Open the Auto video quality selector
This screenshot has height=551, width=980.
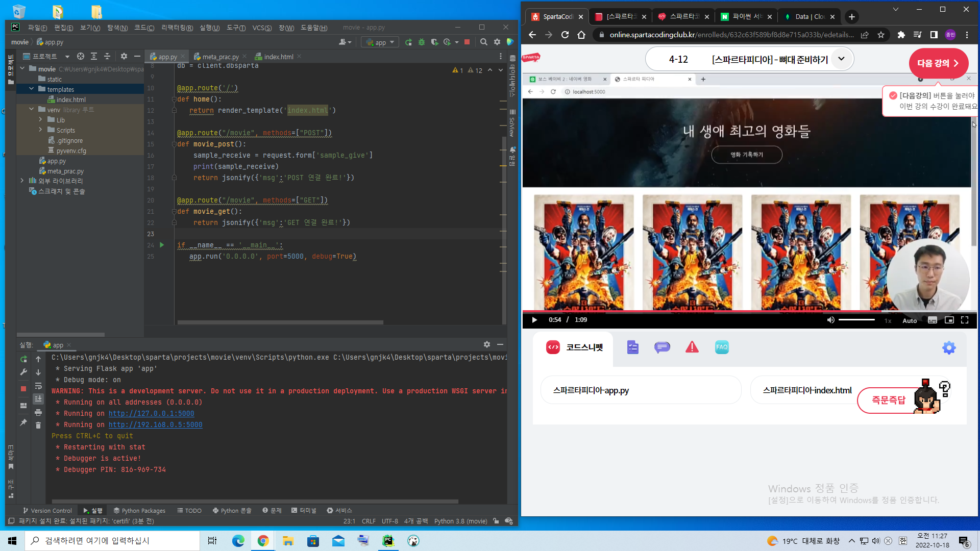coord(910,320)
